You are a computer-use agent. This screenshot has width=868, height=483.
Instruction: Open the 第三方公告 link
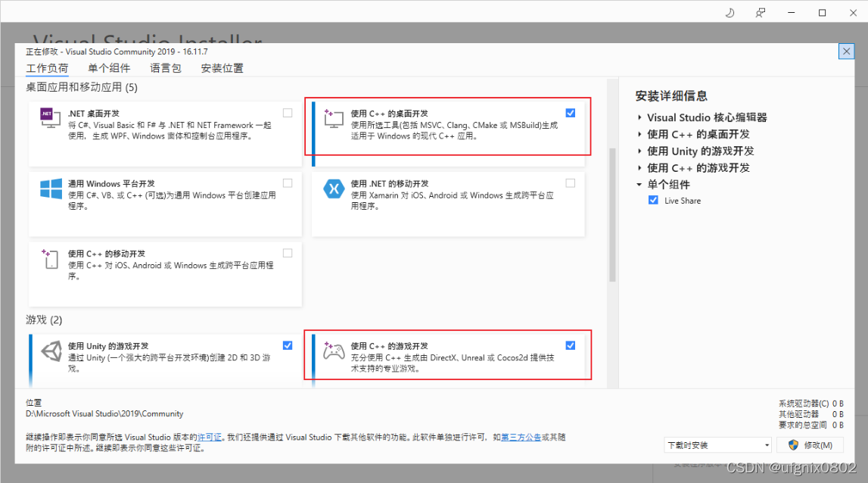pos(521,438)
